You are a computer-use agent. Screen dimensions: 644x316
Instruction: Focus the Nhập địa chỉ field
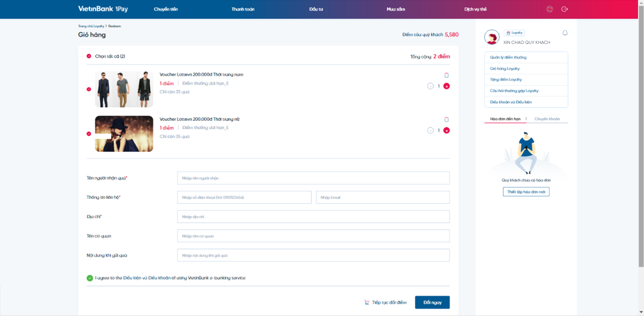coord(313,217)
